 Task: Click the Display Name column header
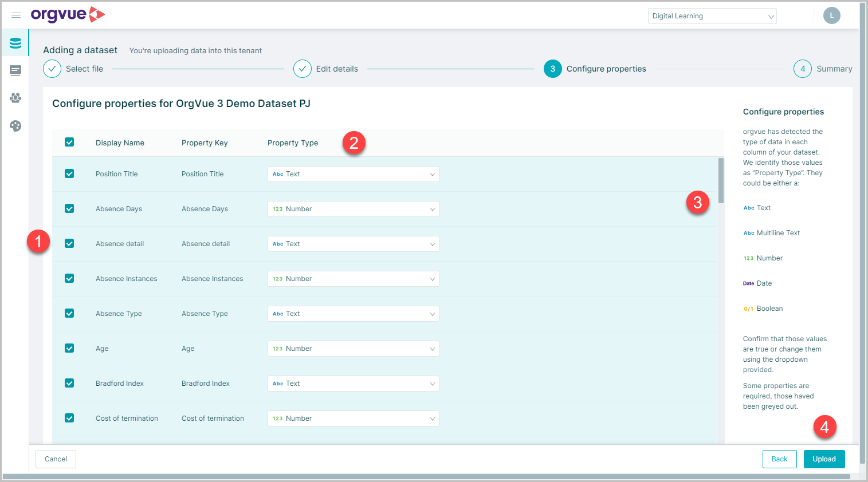(120, 143)
